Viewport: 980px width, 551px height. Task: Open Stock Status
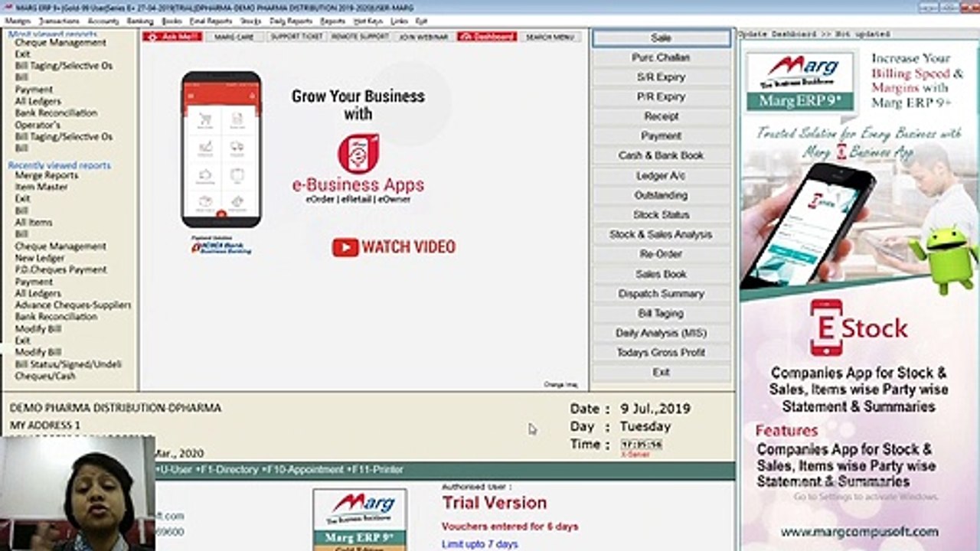tap(661, 215)
